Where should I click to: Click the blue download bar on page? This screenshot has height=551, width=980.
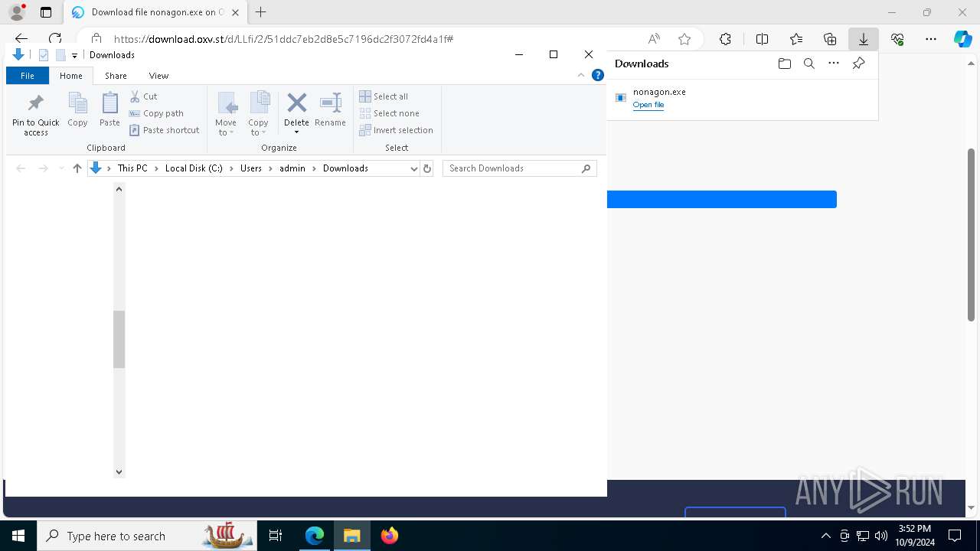pos(722,200)
